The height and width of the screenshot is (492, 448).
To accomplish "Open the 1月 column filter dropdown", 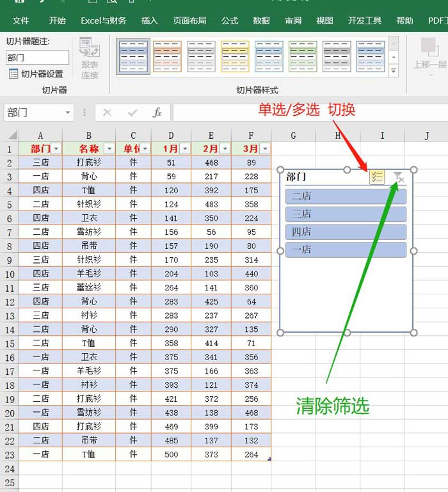I will click(x=185, y=148).
